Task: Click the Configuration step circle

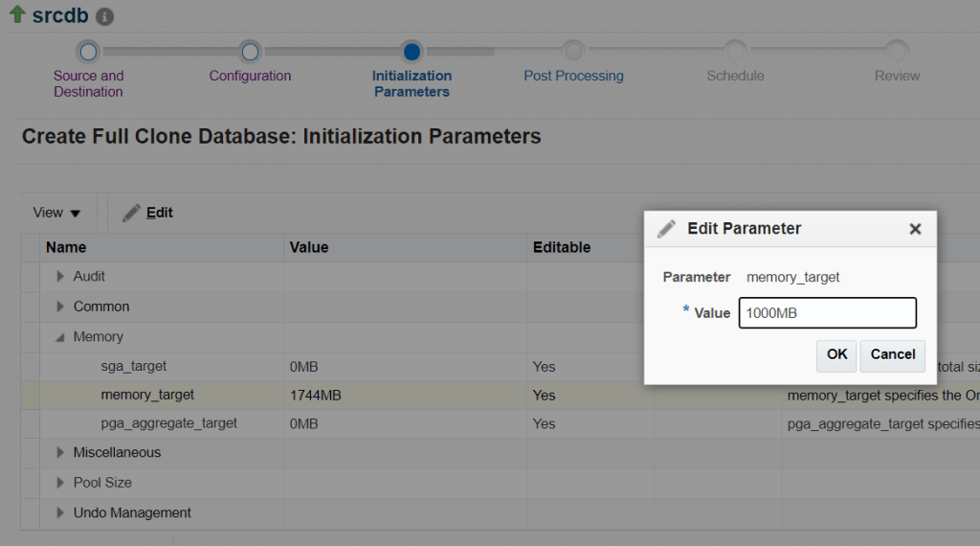Action: pos(250,52)
